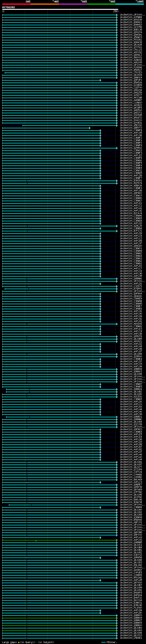Image resolution: width=146 pixels, height=644 pixels.
Task: Open hit UniRef100_A7PWR8
Action: (131, 17)
